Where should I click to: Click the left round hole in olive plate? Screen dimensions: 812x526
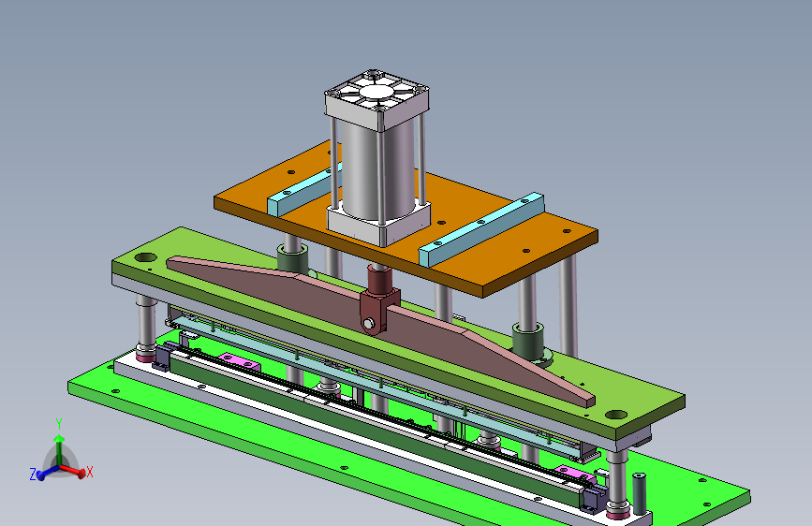tap(145, 257)
